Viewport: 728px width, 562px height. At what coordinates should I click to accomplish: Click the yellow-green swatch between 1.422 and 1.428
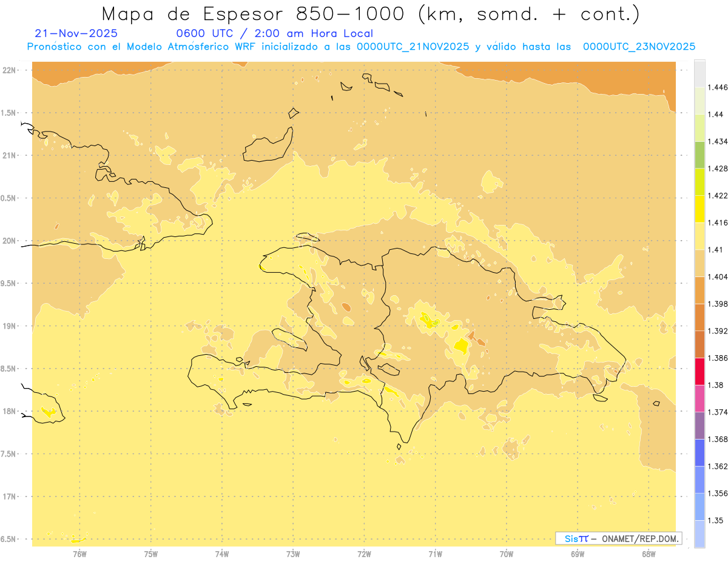click(x=699, y=182)
